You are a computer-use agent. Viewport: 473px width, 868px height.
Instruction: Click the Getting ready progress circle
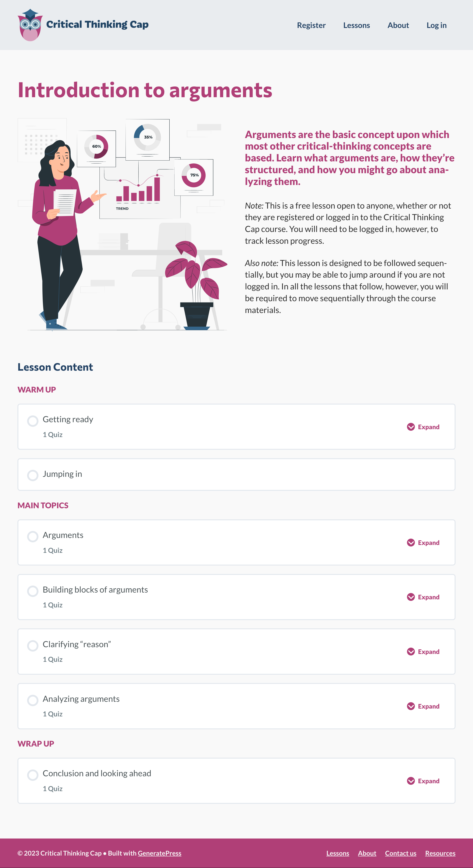click(x=33, y=421)
